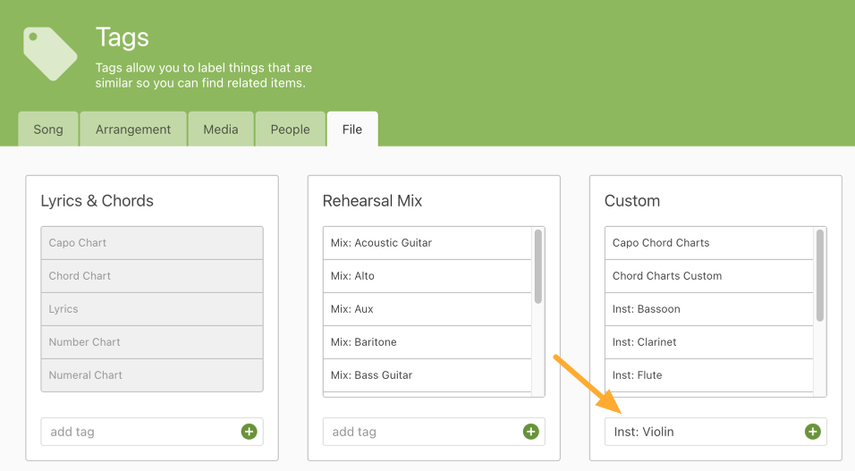Click the Rehearsal Mix group heading
Viewport: 855px width, 471px height.
pos(372,201)
